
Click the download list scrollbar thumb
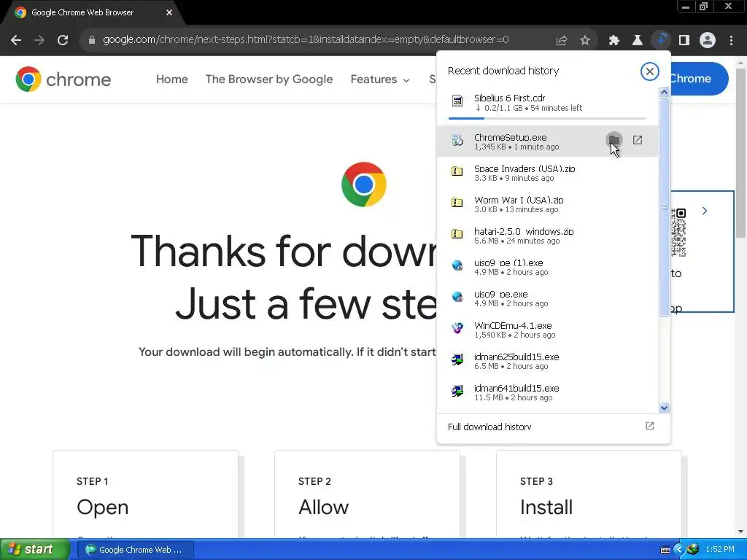(x=664, y=206)
